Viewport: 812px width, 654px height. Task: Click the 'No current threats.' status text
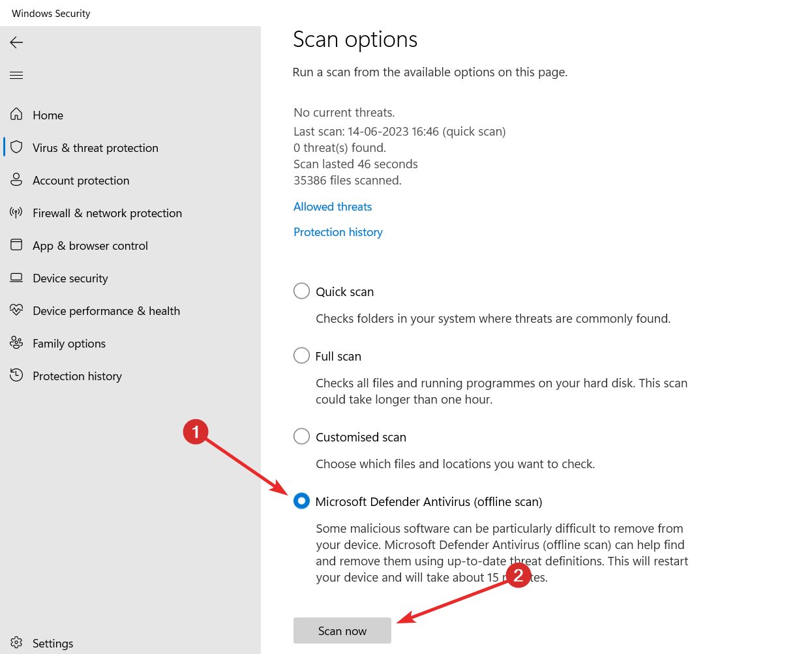(344, 113)
